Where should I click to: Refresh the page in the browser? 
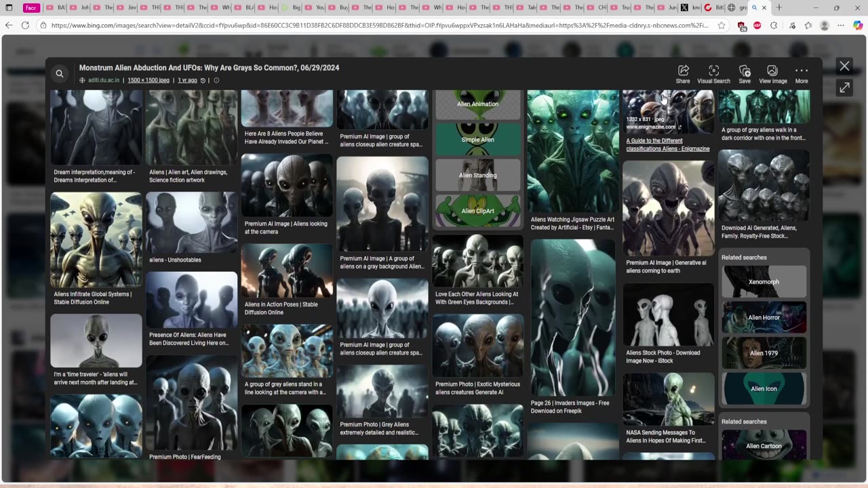click(25, 25)
